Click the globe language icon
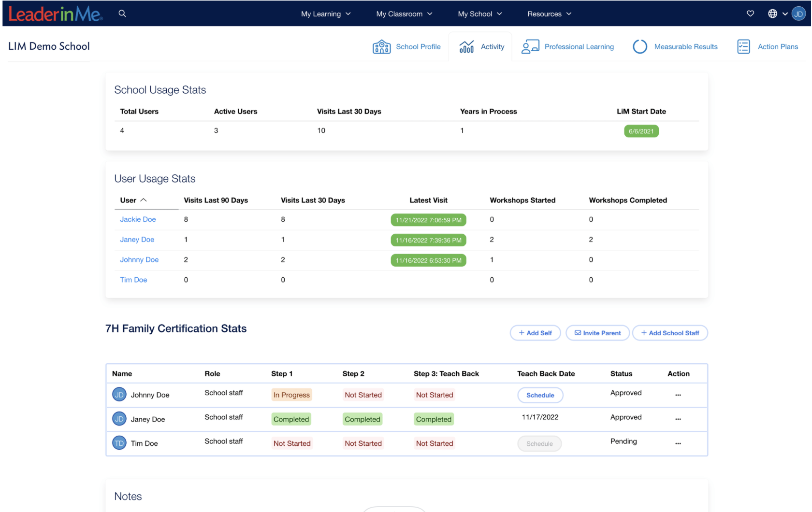 772,14
